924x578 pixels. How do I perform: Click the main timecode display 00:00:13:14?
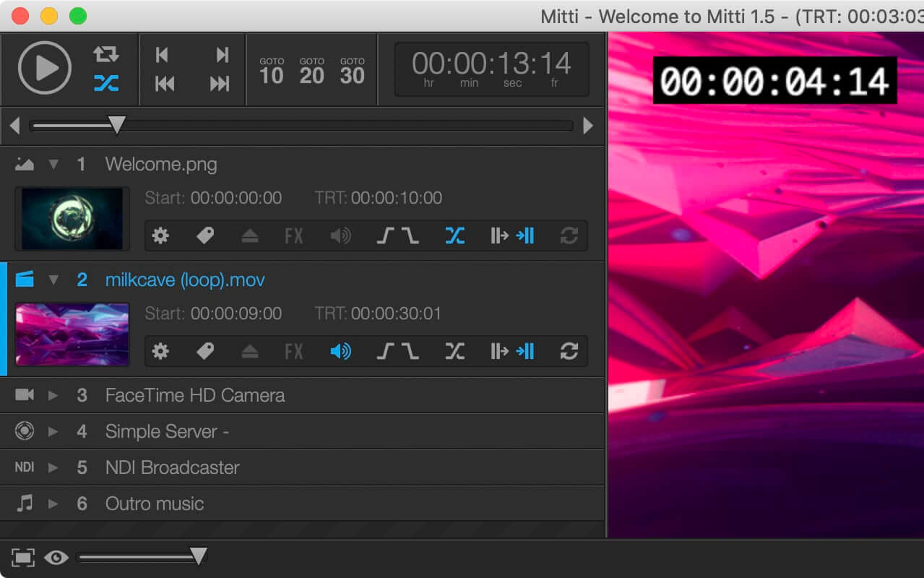point(491,69)
